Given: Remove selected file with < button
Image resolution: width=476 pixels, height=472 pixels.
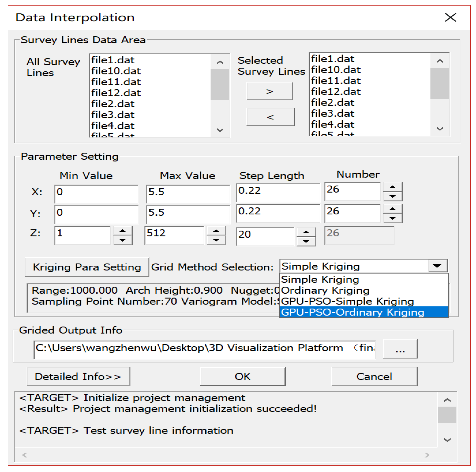Looking at the screenshot, I should click(270, 117).
